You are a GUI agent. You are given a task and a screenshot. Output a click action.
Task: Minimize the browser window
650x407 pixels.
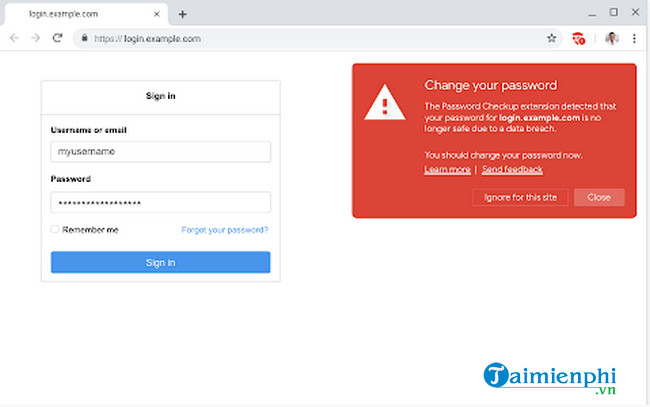point(592,14)
